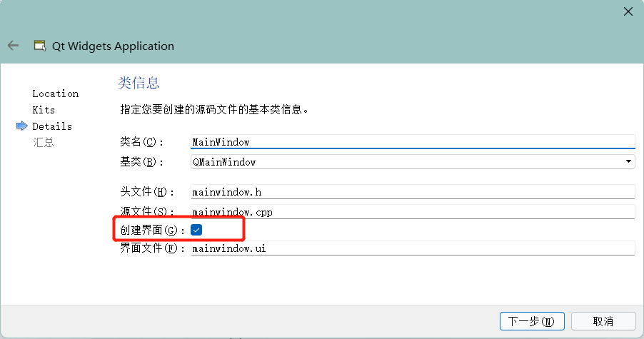This screenshot has height=339, width=644.
Task: Click the 类信息 page heading
Action: point(139,83)
